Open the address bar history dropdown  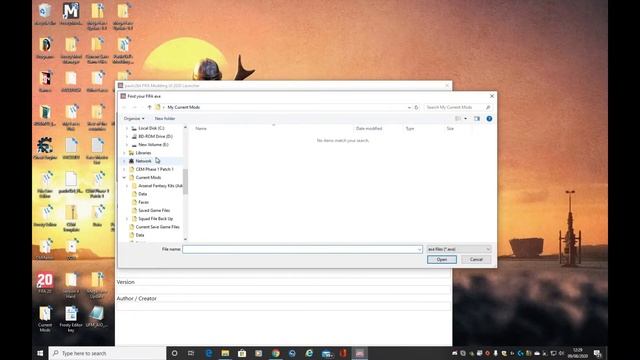tap(409, 107)
